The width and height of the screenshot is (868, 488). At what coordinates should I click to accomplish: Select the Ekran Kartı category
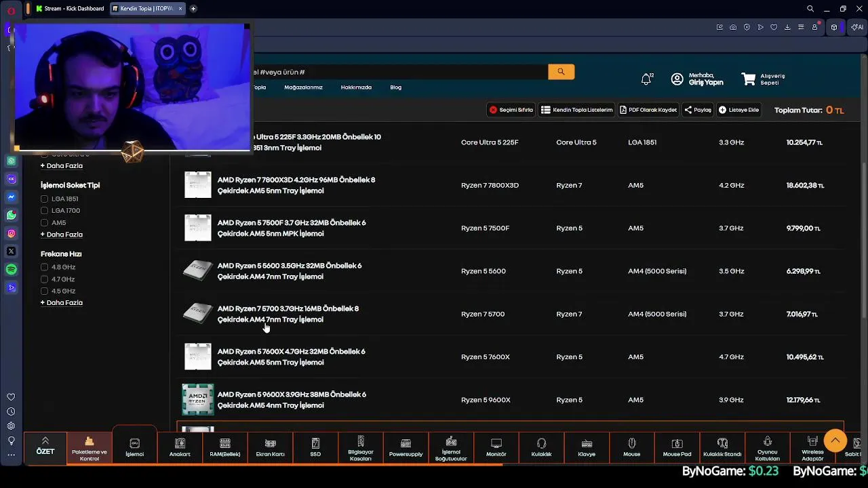[270, 448]
